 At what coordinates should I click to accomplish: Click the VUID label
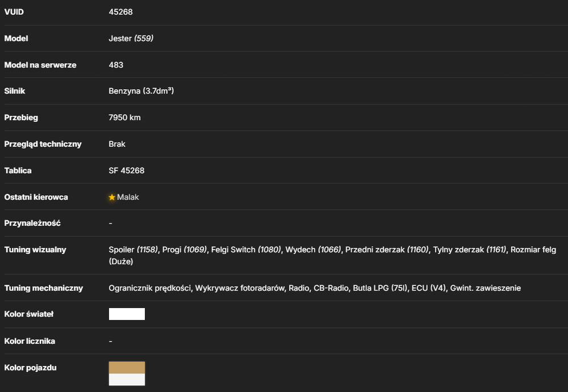14,12
